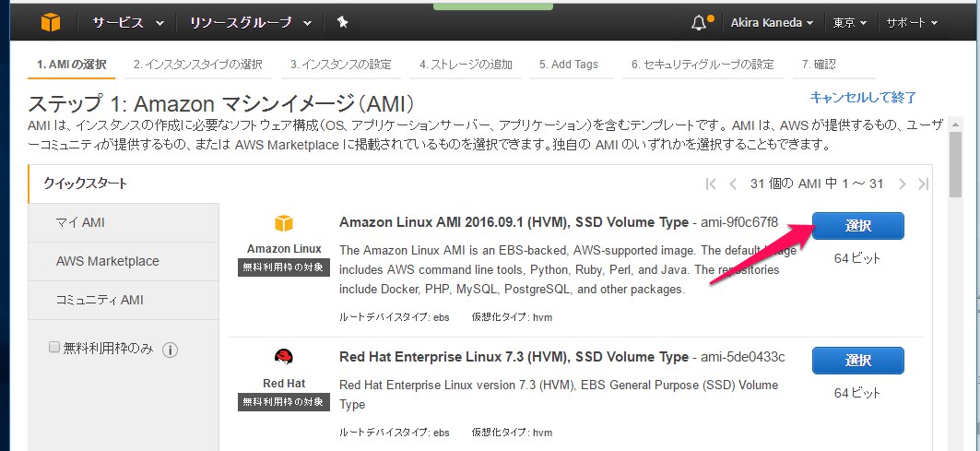
Task: Enable the 無料利用枠のみ checkbox
Action: [x=54, y=348]
